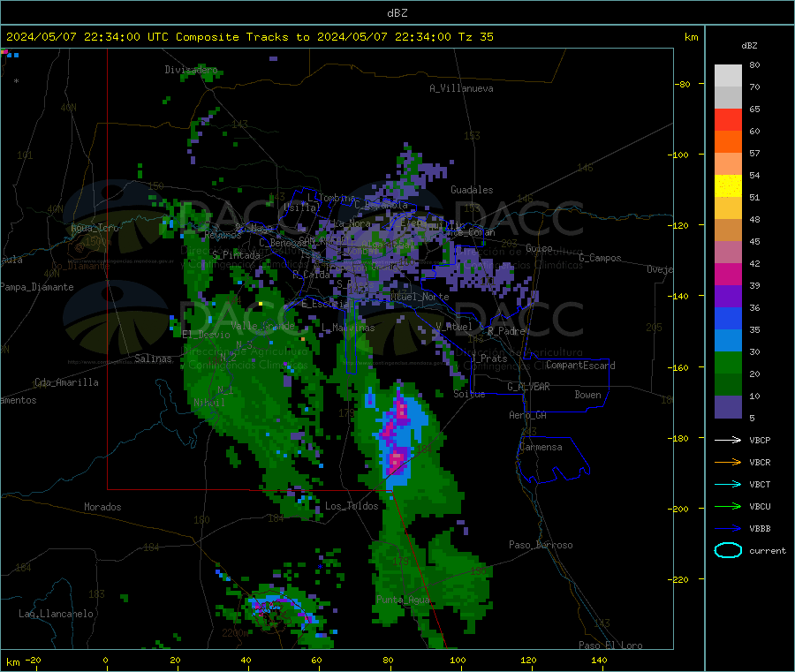The image size is (795, 672).
Task: Click the orange VBCR arrow in legend
Action: 728,462
